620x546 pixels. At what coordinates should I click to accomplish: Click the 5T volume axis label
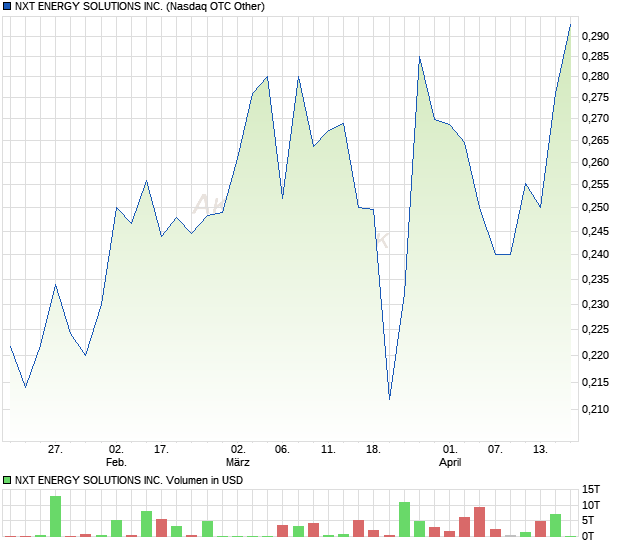(x=588, y=520)
